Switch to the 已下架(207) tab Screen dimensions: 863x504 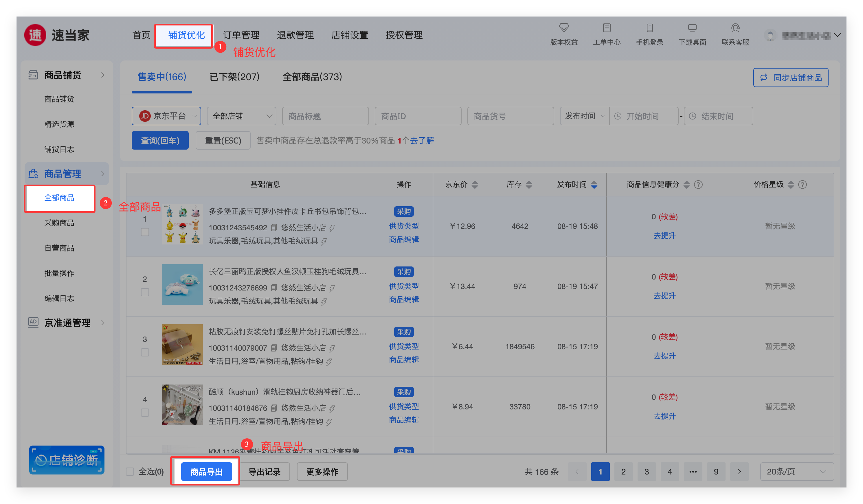[234, 77]
